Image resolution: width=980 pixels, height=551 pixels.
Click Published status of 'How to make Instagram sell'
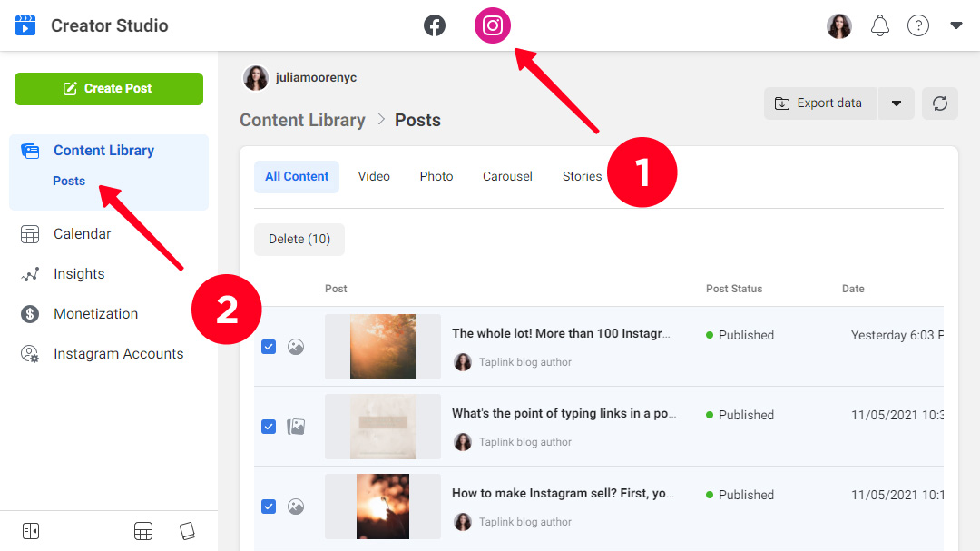coord(740,496)
